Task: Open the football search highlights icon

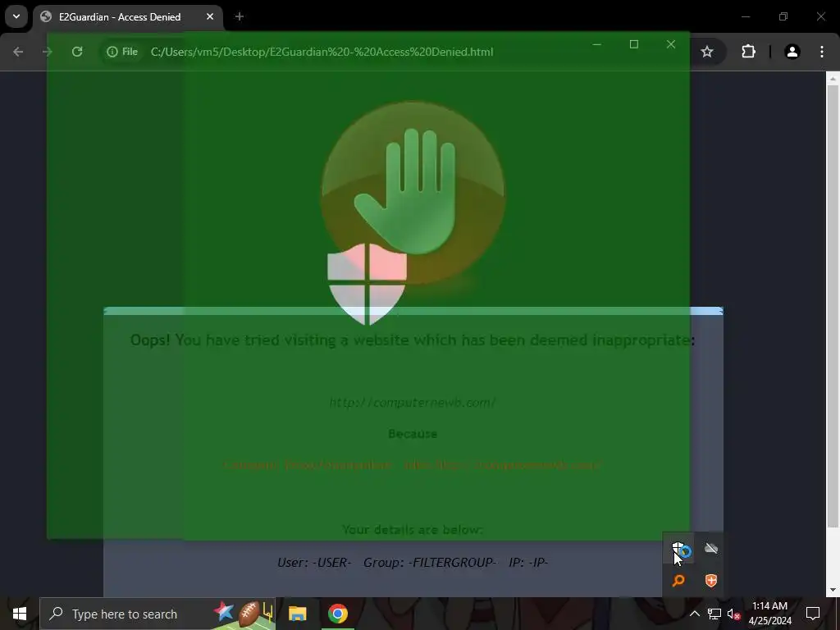Action: point(243,614)
